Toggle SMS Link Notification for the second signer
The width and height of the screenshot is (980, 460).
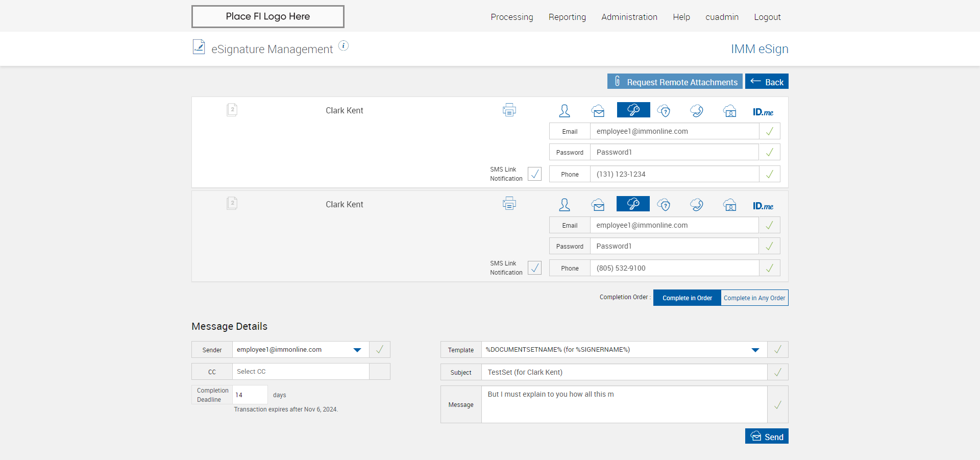click(534, 268)
